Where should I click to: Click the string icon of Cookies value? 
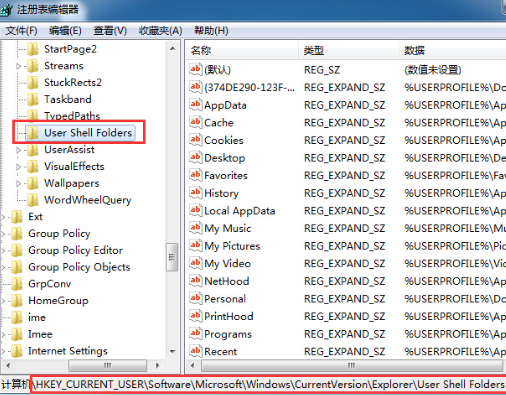196,140
